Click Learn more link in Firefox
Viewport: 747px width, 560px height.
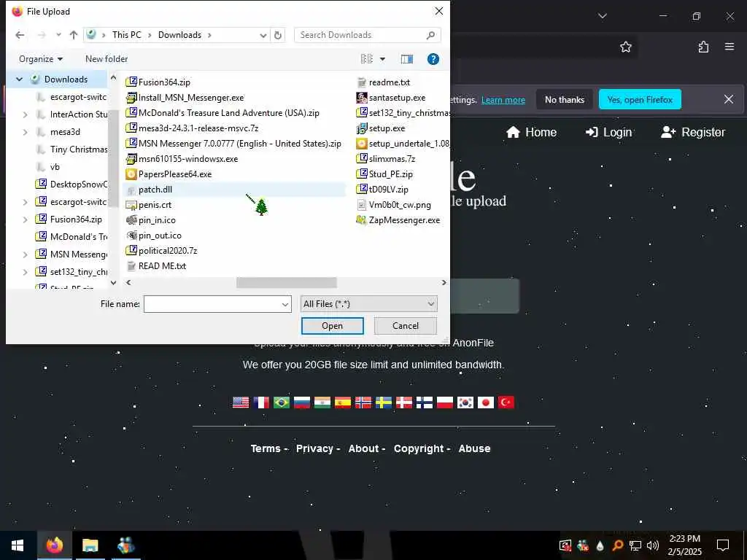click(503, 100)
